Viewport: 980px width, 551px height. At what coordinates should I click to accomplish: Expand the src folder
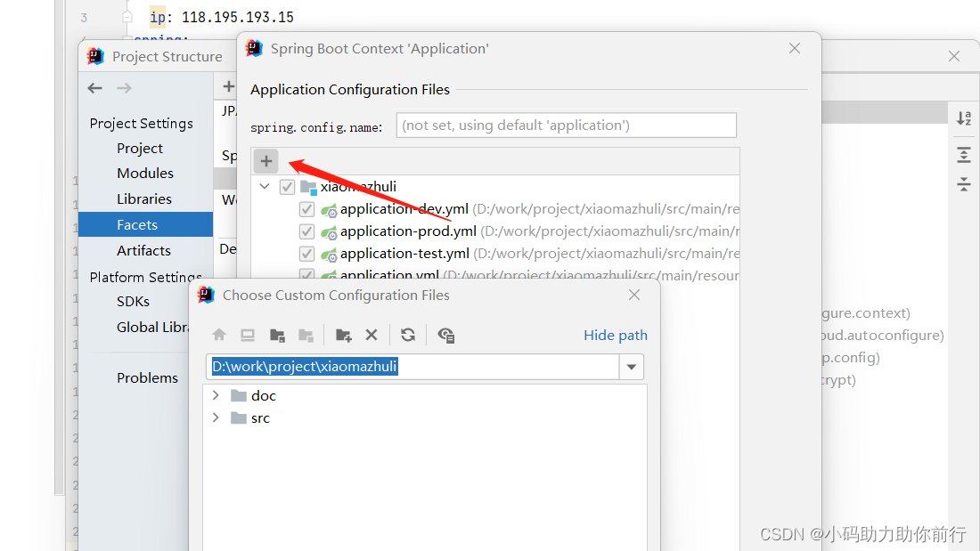pyautogui.click(x=216, y=417)
